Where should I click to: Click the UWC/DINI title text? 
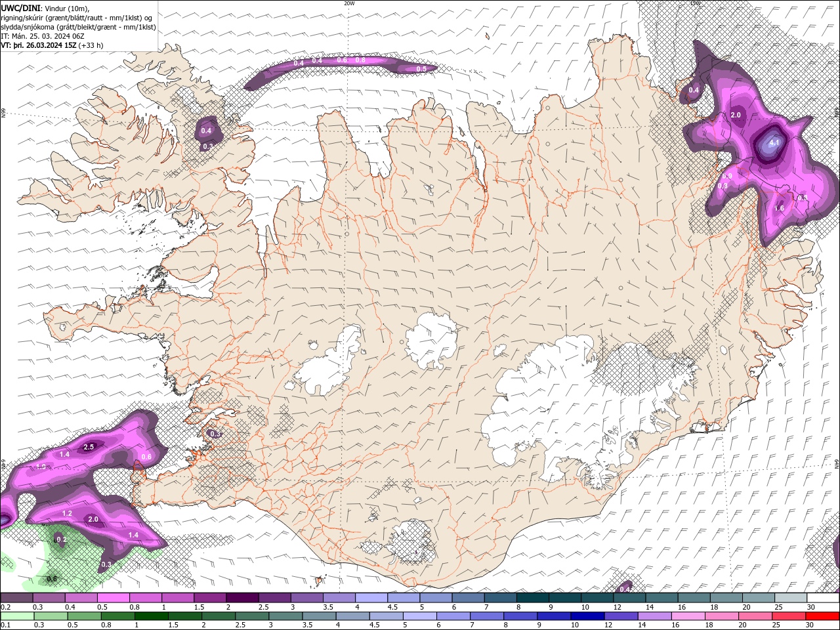[x=22, y=8]
